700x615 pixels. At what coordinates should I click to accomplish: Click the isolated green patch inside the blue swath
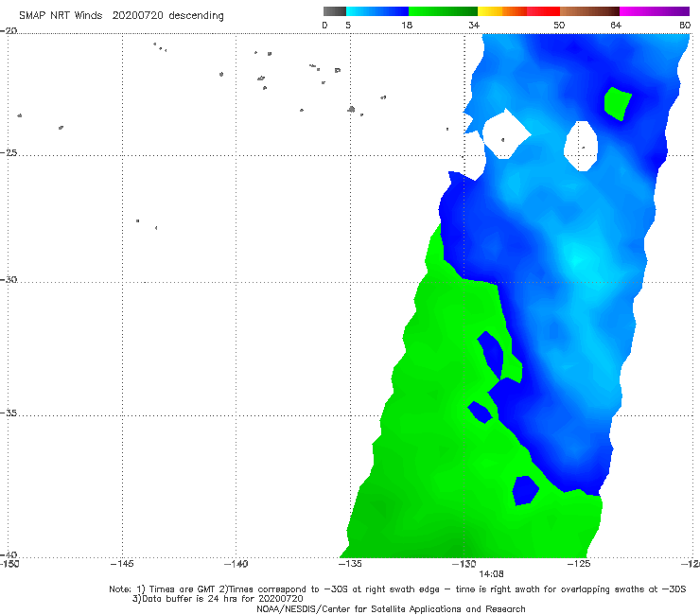618,104
